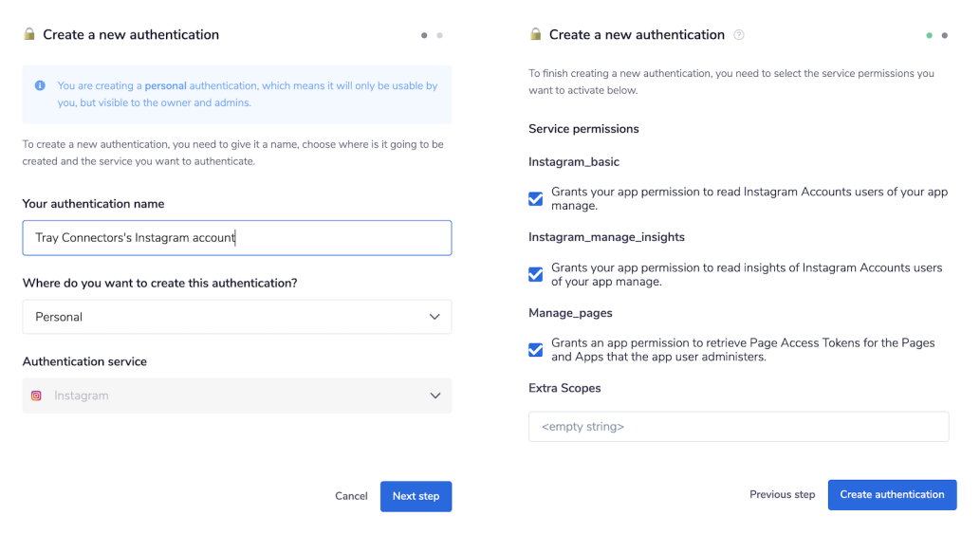The height and width of the screenshot is (534, 980).
Task: Click the lock icon in the service permissions dialog
Action: pyautogui.click(x=535, y=35)
